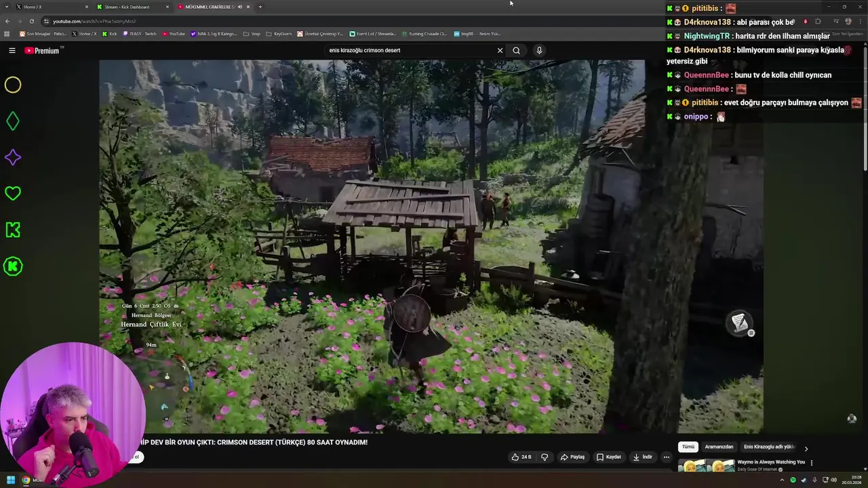Click onippo username in chat

697,117
